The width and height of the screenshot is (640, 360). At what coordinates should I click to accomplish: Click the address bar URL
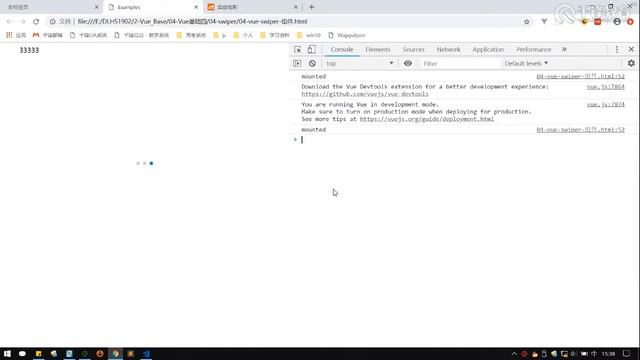pos(192,21)
